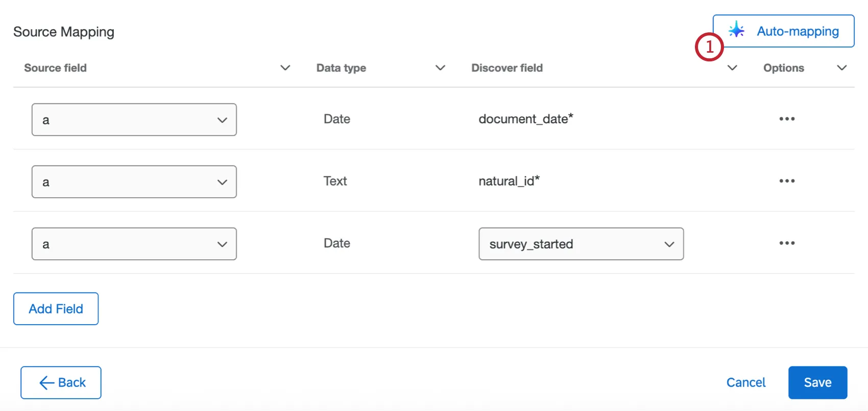
Task: Open source field dropdown for document_date
Action: [134, 120]
